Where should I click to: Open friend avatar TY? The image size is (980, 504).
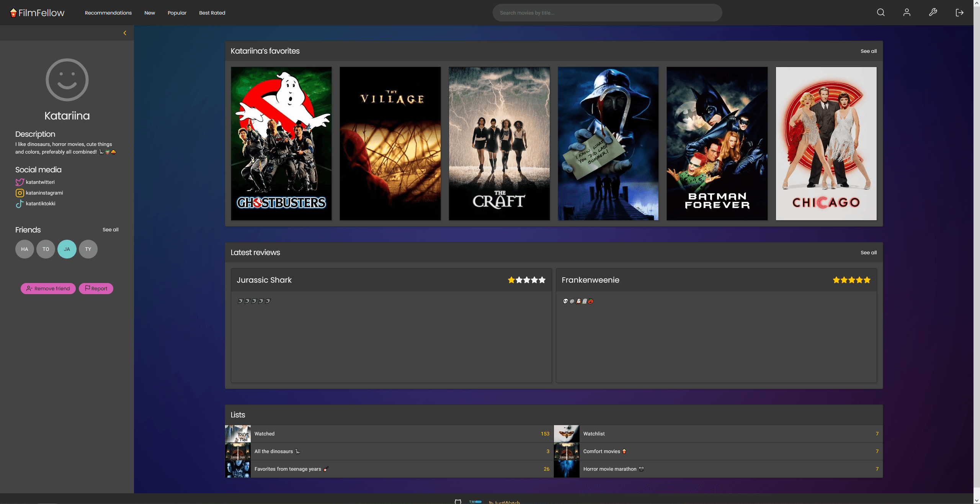(88, 249)
